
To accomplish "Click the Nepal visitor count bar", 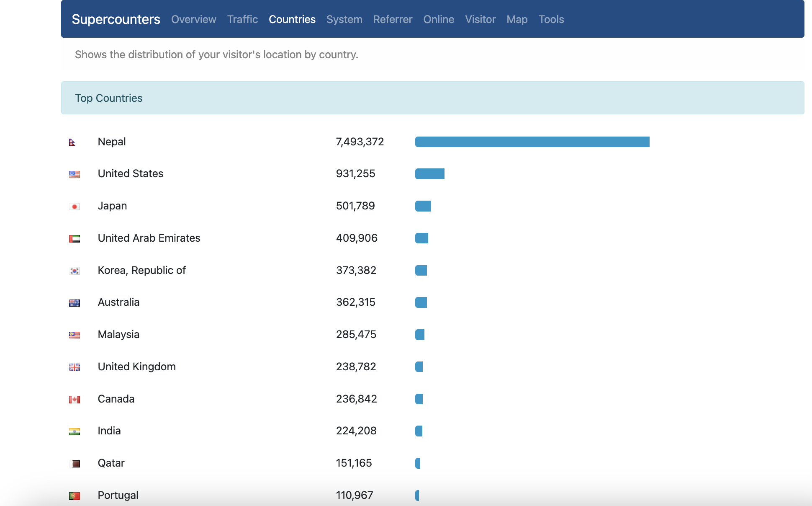I will point(532,142).
